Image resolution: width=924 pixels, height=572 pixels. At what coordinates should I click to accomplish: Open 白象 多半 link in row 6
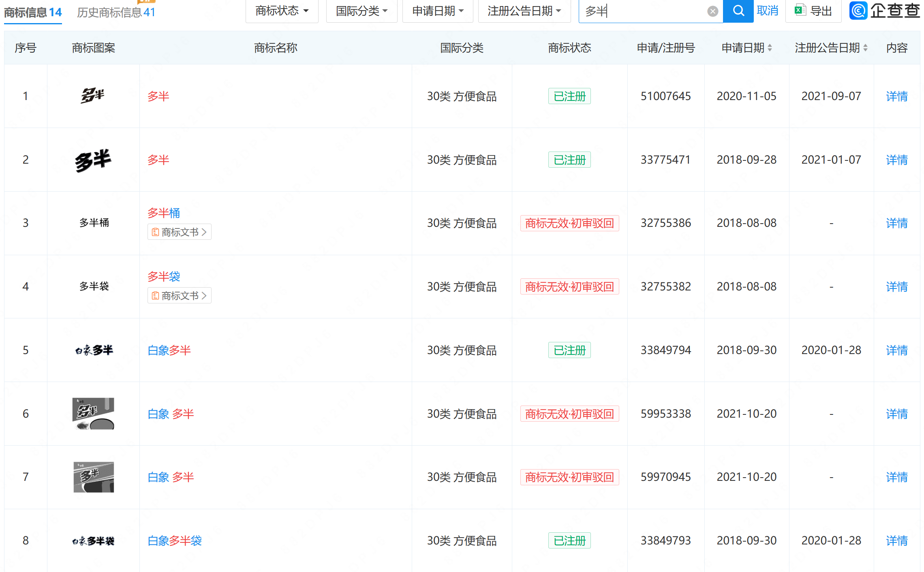[x=171, y=414]
